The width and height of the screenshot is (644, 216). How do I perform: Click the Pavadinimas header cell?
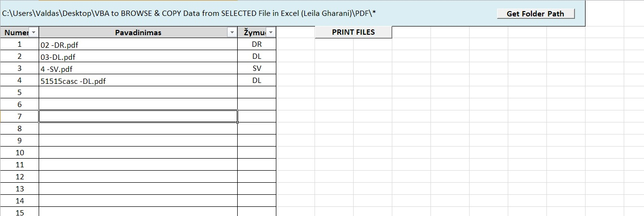click(x=138, y=32)
